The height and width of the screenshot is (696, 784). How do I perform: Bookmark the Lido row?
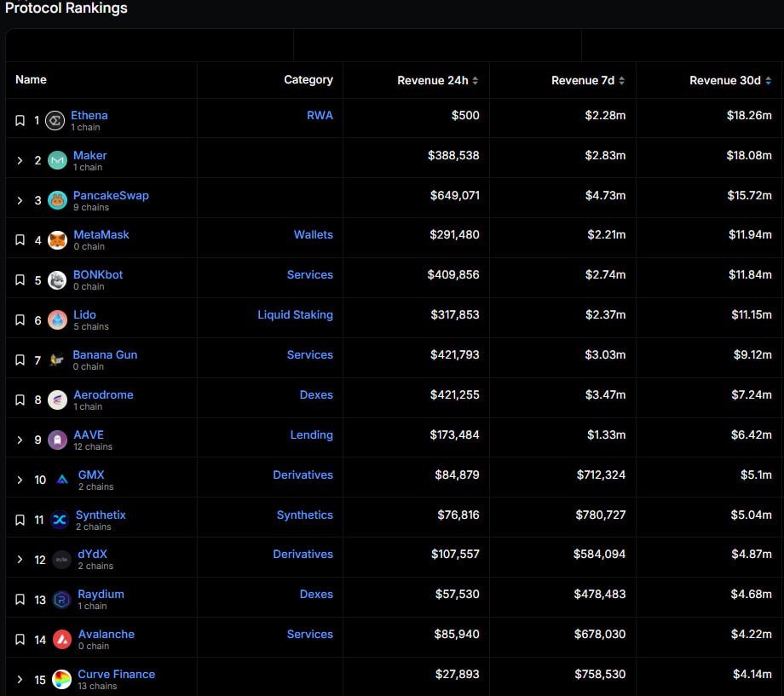[20, 320]
